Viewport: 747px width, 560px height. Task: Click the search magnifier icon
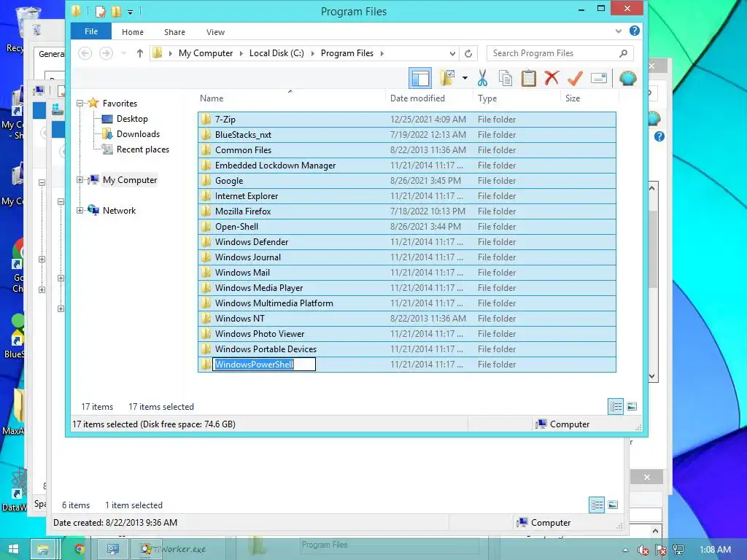(623, 53)
